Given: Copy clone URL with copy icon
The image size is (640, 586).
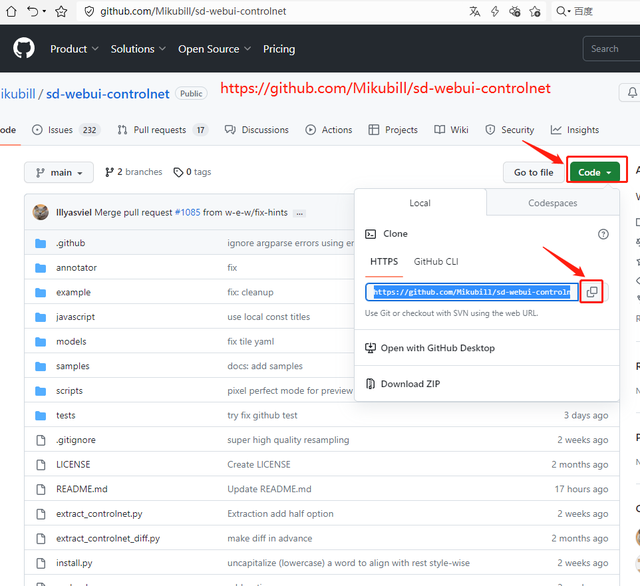Looking at the screenshot, I should click(x=592, y=292).
